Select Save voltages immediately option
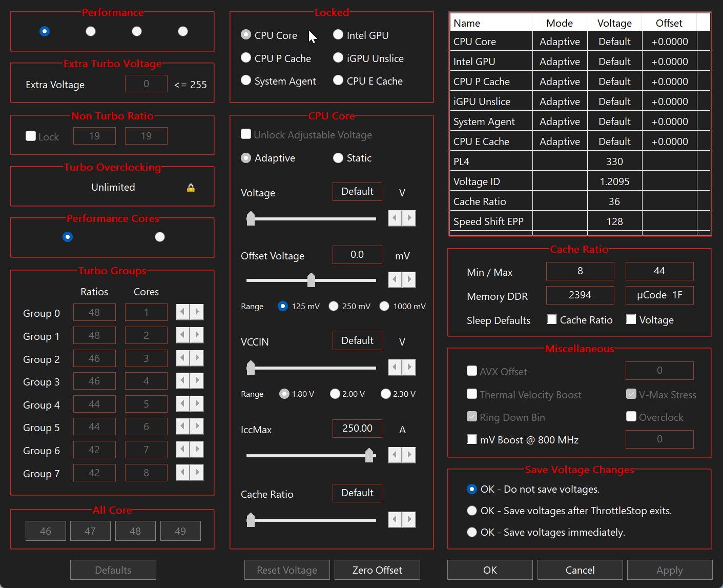The width and height of the screenshot is (723, 588). (472, 532)
